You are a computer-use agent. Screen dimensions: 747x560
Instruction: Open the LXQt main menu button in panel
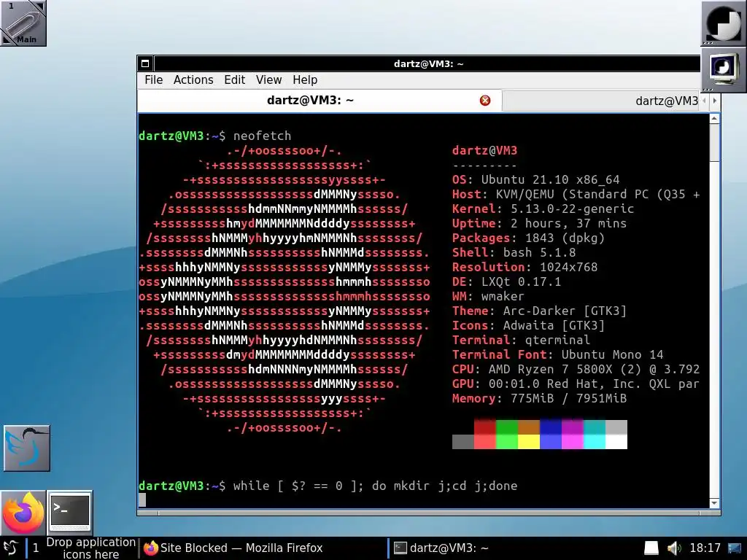point(11,548)
